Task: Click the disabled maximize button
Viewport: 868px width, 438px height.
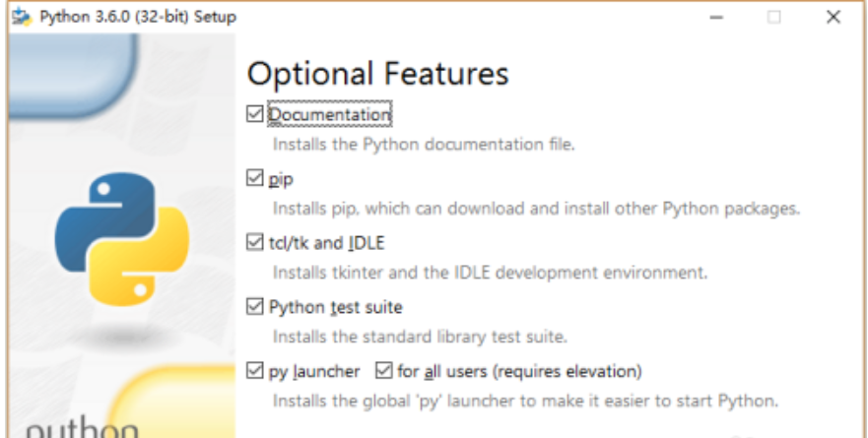Action: [773, 17]
